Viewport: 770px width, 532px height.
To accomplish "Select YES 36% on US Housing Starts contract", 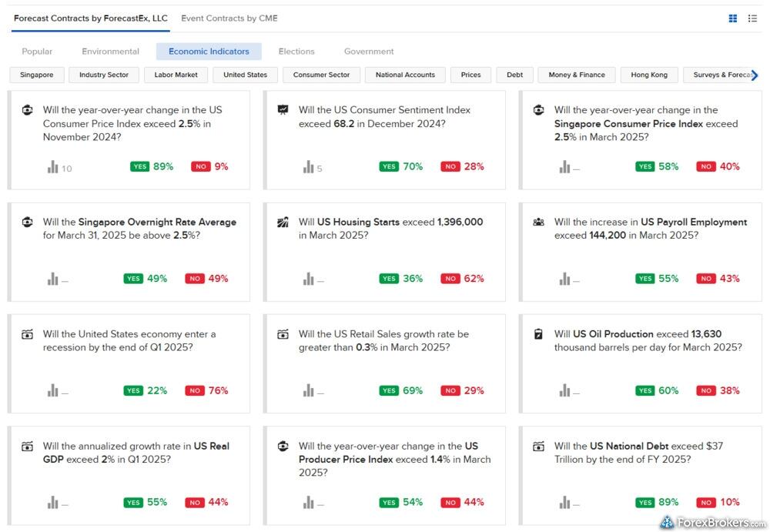I will click(x=400, y=279).
